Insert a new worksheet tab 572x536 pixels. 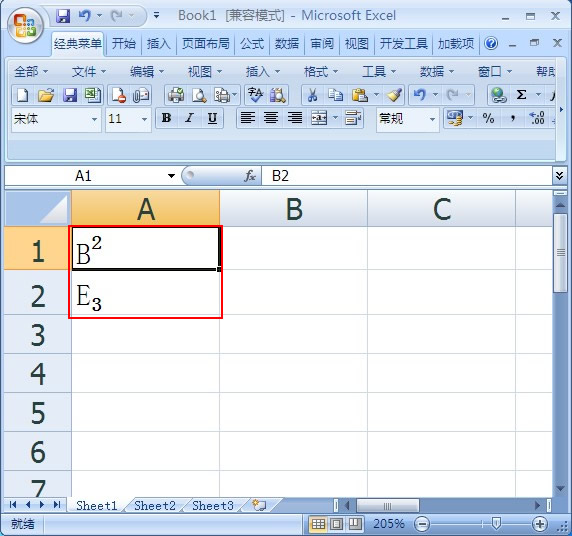pos(259,505)
